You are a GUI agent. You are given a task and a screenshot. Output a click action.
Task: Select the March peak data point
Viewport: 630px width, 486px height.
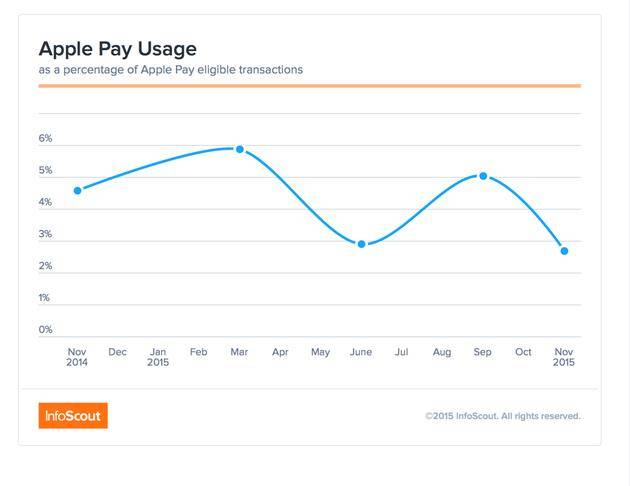click(239, 149)
